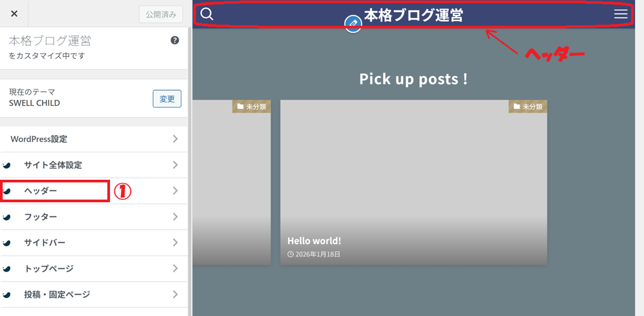Expand 投稿・固定ページ chevron arrow
This screenshot has height=316, width=644.
coord(175,295)
